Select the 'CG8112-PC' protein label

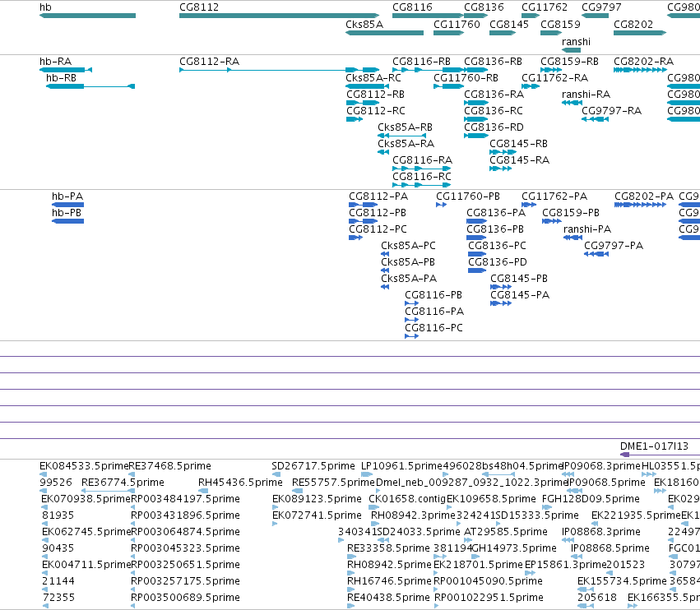(x=378, y=229)
